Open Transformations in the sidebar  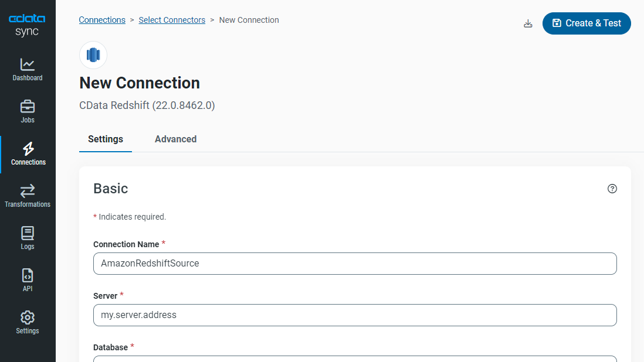[28, 196]
